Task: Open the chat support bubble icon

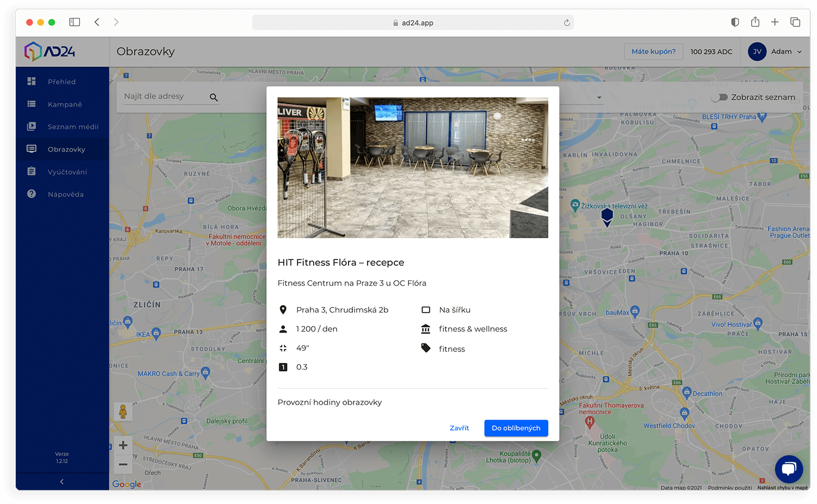Action: 789,469
